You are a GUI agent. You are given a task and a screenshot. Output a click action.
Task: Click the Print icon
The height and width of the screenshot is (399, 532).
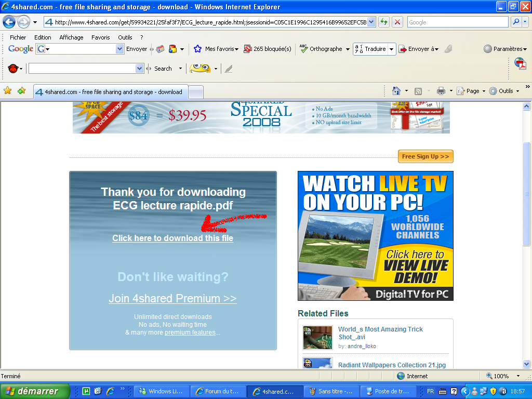pos(441,91)
